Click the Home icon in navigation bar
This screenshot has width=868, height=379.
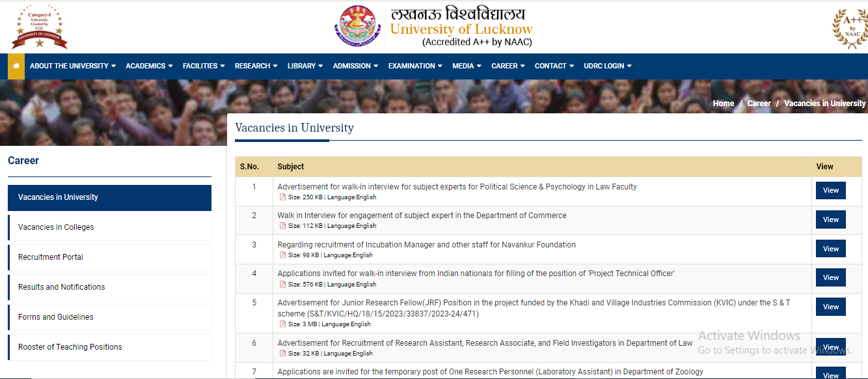(16, 66)
